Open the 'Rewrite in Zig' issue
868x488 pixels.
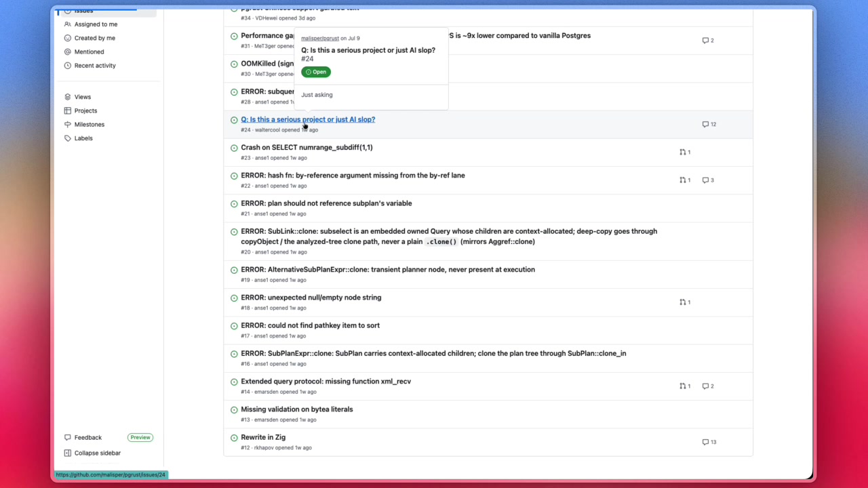point(263,437)
